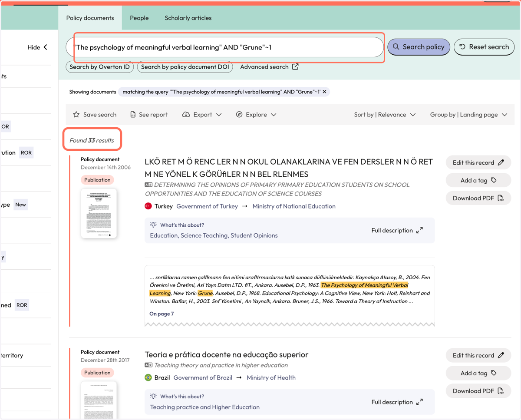521x420 pixels.
Task: Click the translation icon beside Turkish document subtitle
Action: (148, 185)
